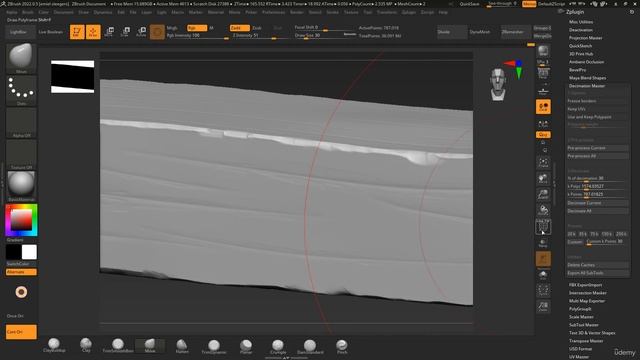Expand the SubTool Master section
Screen dimensions: 640x360
584,325
